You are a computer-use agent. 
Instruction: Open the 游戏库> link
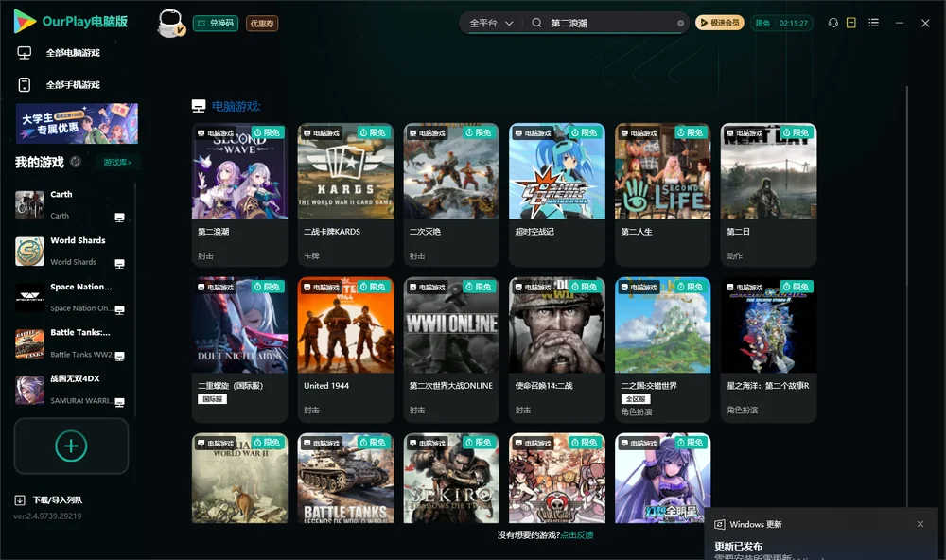pos(117,163)
